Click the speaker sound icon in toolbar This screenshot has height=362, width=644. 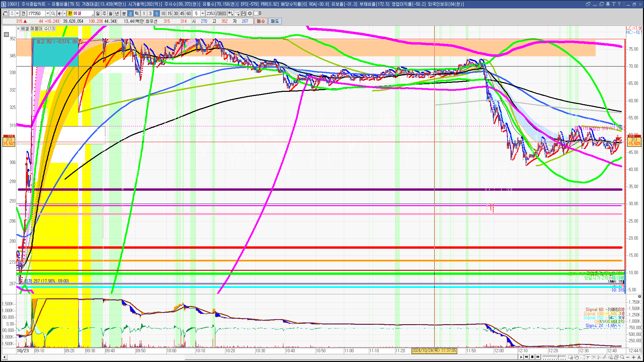59,13
